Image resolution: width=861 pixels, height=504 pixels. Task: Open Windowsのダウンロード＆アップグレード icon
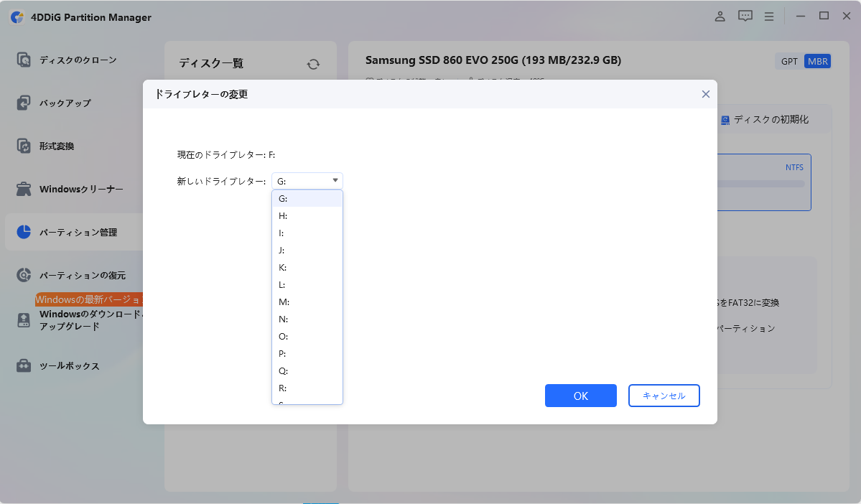[x=24, y=320]
